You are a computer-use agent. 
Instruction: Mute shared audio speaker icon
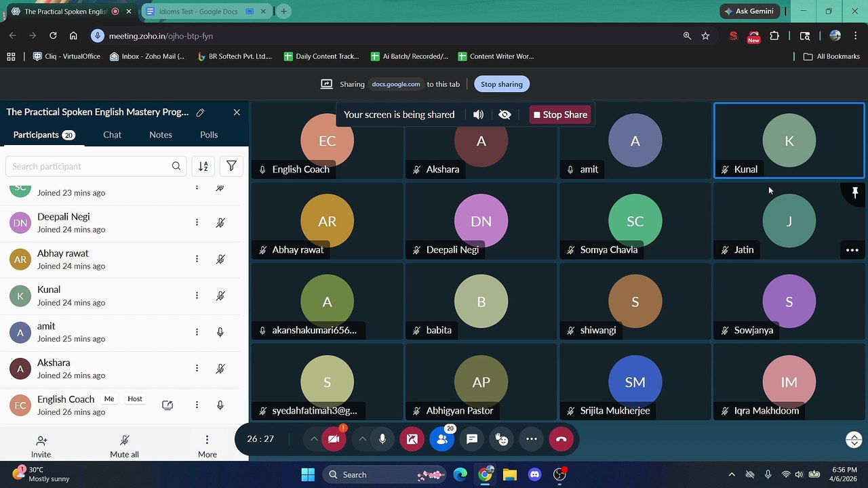[478, 115]
